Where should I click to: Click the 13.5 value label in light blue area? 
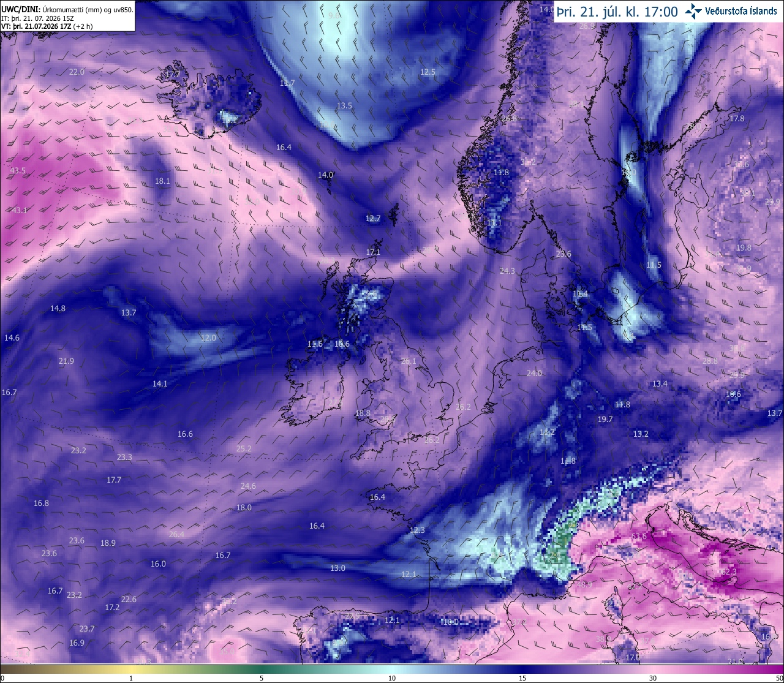(345, 105)
